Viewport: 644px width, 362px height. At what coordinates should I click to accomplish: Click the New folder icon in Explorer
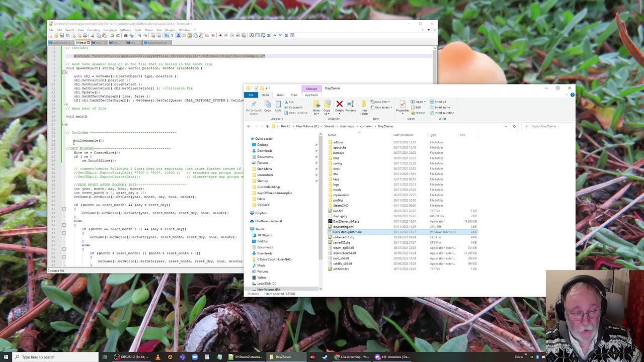coord(364,104)
